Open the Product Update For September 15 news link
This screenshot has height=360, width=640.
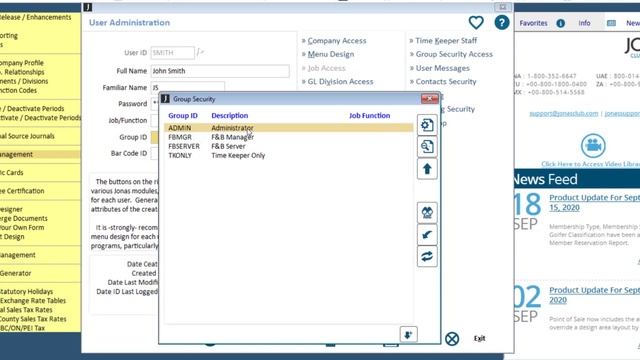point(594,202)
